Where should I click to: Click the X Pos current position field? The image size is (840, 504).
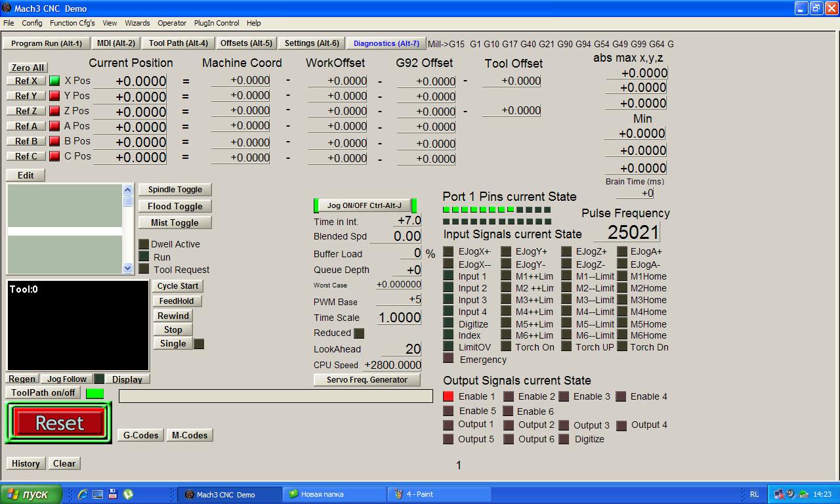point(130,81)
